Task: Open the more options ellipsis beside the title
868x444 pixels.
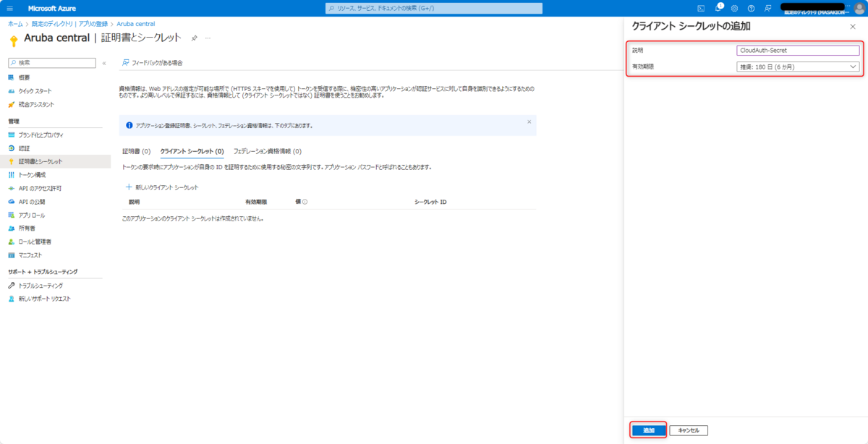Action: click(208, 38)
